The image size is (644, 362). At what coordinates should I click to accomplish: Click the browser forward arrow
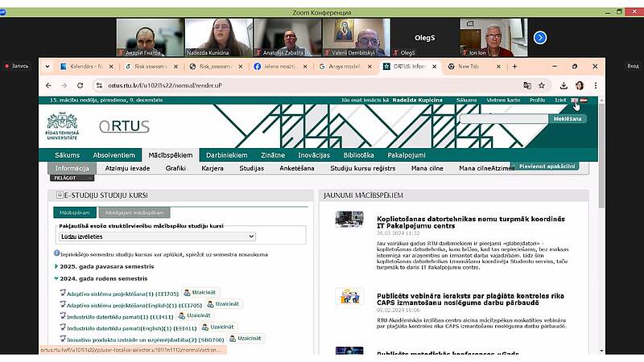64,85
